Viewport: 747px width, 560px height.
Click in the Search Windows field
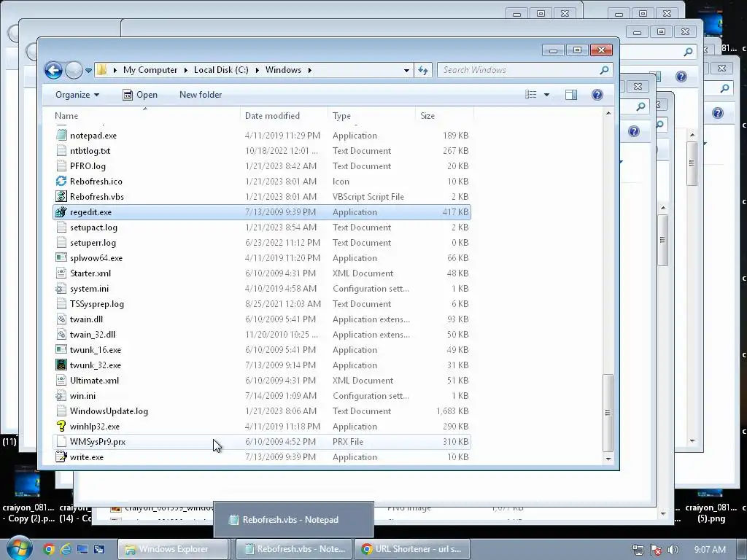pos(519,70)
